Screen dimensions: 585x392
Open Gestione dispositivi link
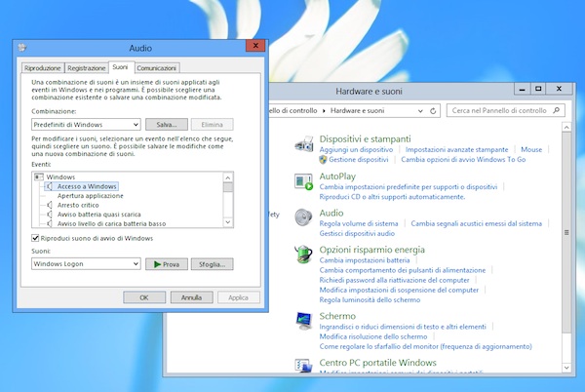pos(358,160)
